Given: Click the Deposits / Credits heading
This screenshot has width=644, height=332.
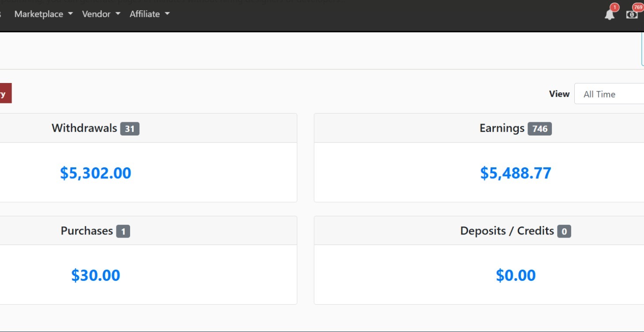Looking at the screenshot, I should point(507,231).
